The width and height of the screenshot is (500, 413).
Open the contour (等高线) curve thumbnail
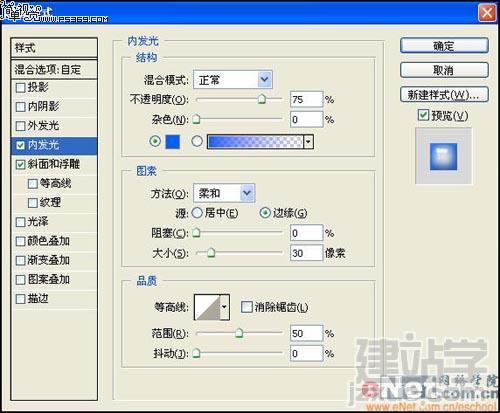click(207, 307)
